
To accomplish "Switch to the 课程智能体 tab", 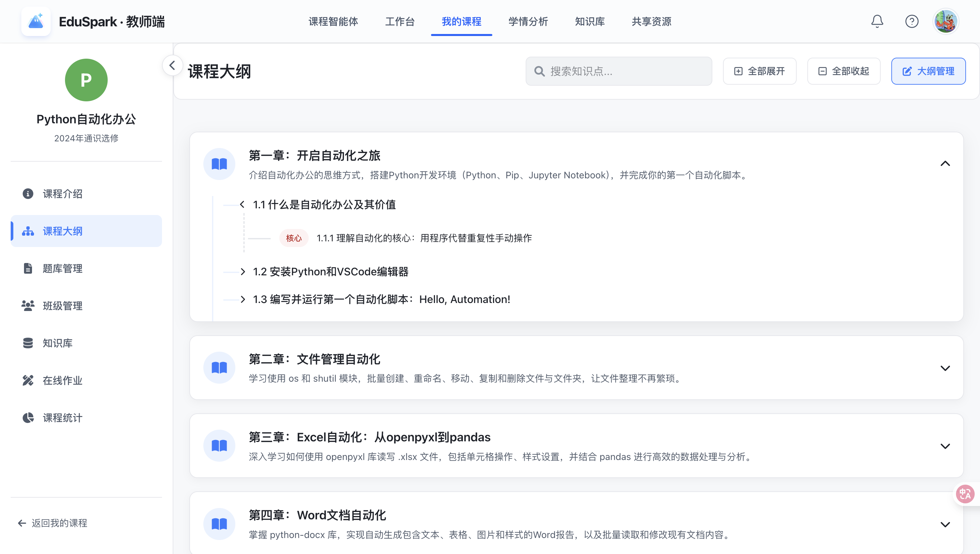I will click(x=333, y=21).
